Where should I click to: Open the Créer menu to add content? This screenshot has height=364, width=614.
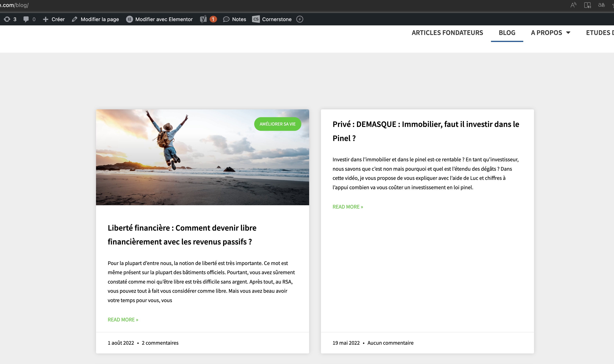point(54,19)
